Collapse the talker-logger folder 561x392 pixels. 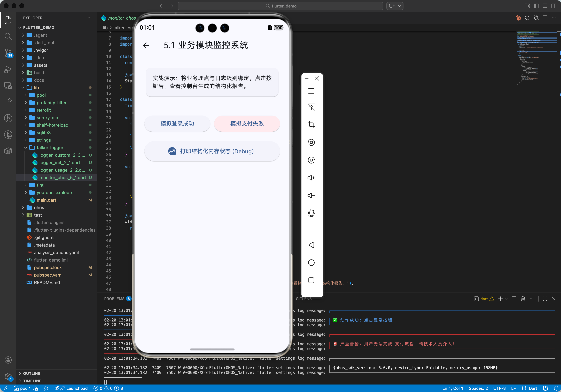point(25,147)
